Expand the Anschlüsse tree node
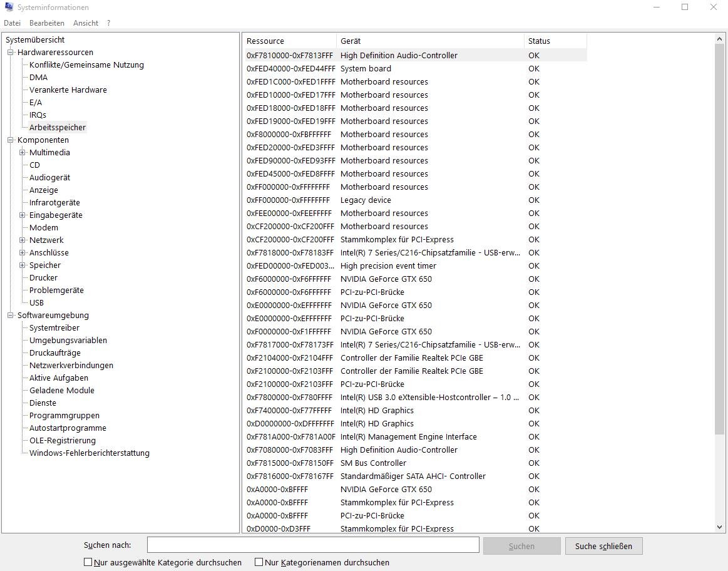The height and width of the screenshot is (571, 728). coord(22,252)
